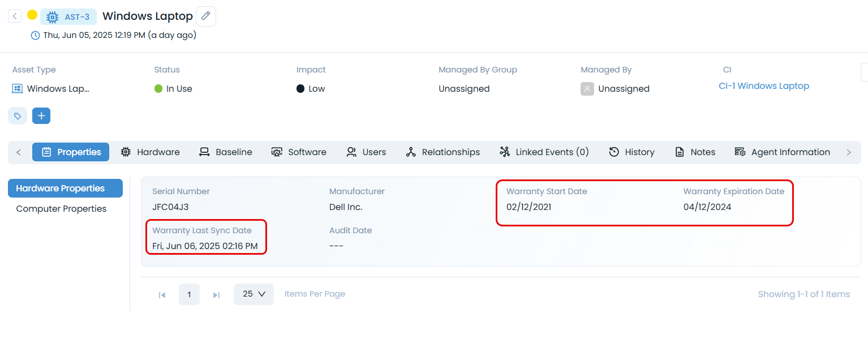Select Computer Properties in the sidebar
The image size is (868, 360).
coord(61,209)
